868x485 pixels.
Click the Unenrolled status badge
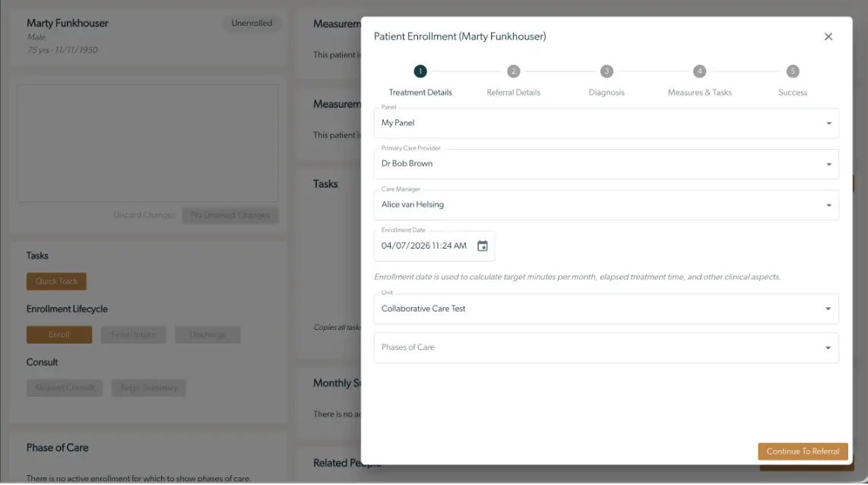252,23
